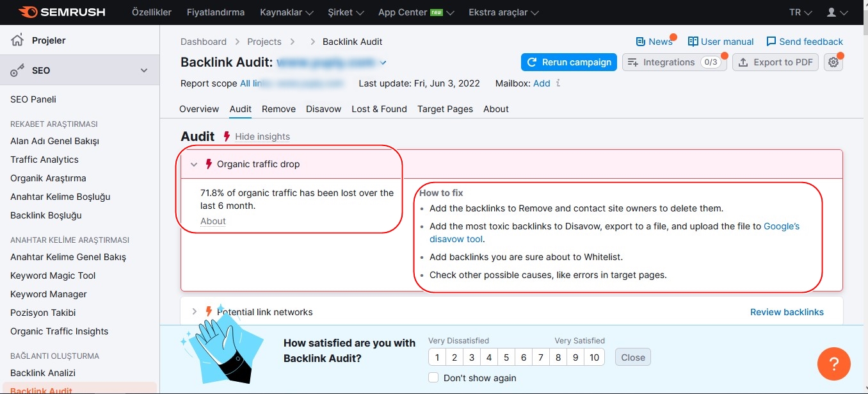868x394 pixels.
Task: Select satisfaction rating 7
Action: click(x=540, y=357)
